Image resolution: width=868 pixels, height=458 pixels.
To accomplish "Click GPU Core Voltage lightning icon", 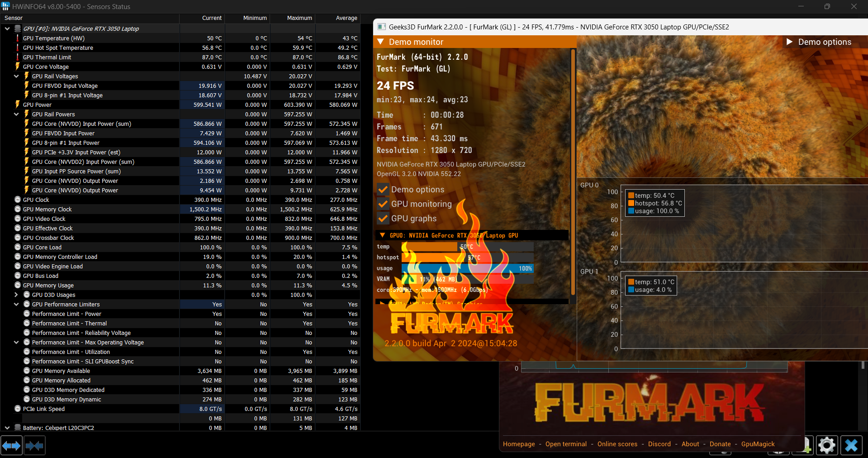I will (18, 67).
